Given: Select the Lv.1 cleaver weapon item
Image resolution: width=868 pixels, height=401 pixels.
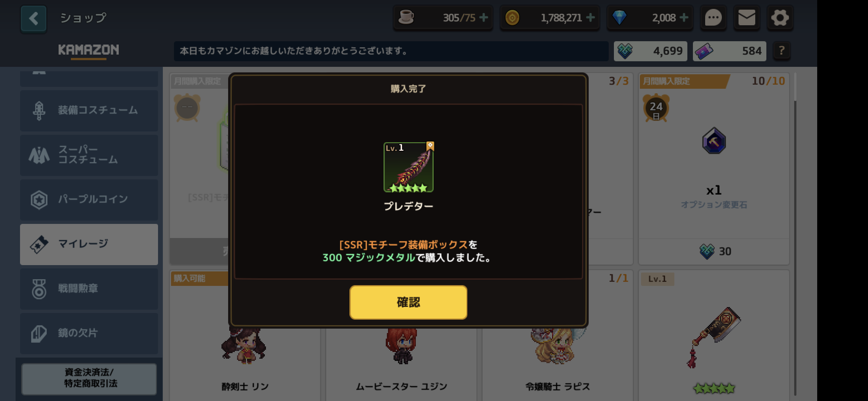Looking at the screenshot, I should coord(714,336).
